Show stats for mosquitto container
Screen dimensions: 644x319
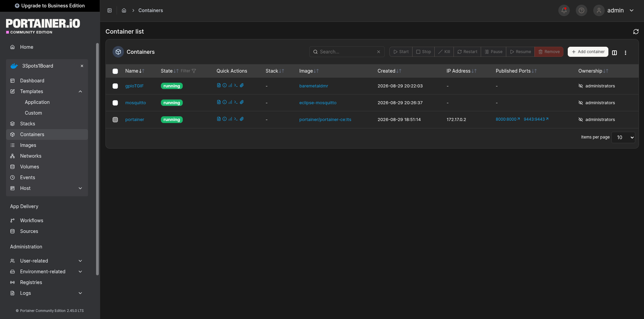pyautogui.click(x=230, y=102)
